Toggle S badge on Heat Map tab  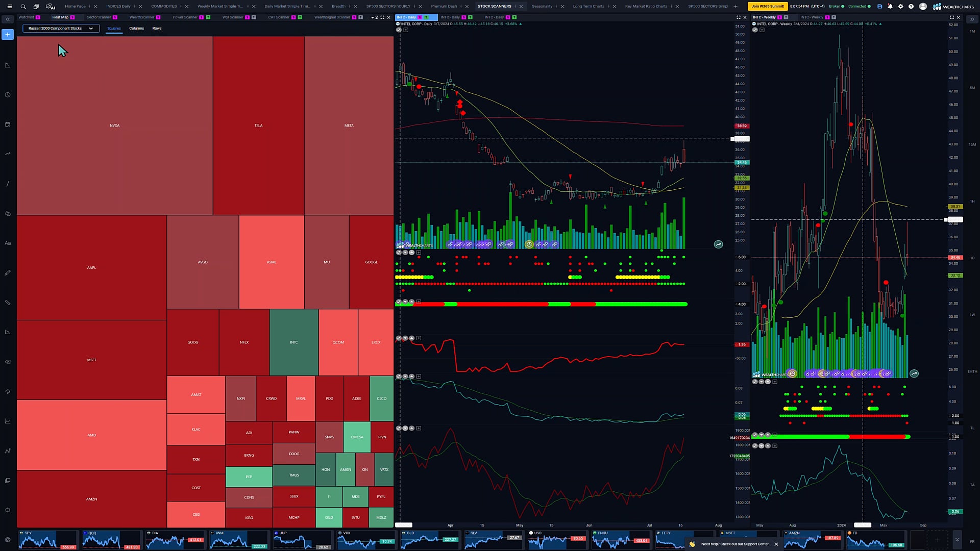tap(72, 17)
